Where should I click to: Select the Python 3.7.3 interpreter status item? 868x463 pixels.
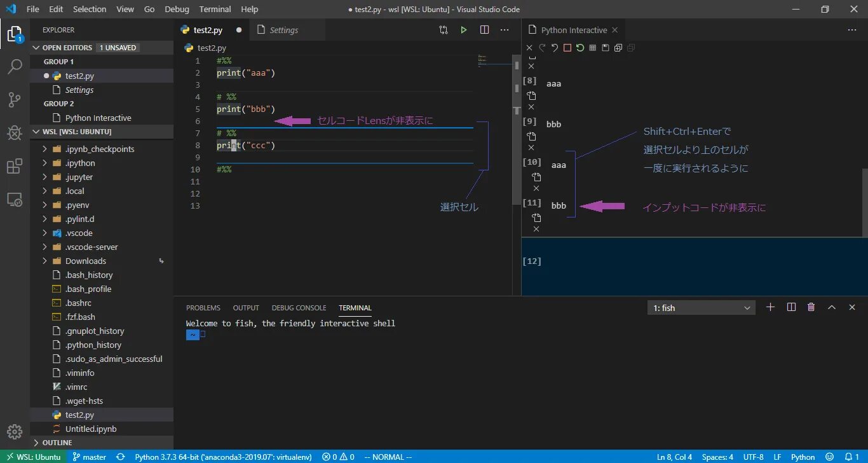pos(223,457)
